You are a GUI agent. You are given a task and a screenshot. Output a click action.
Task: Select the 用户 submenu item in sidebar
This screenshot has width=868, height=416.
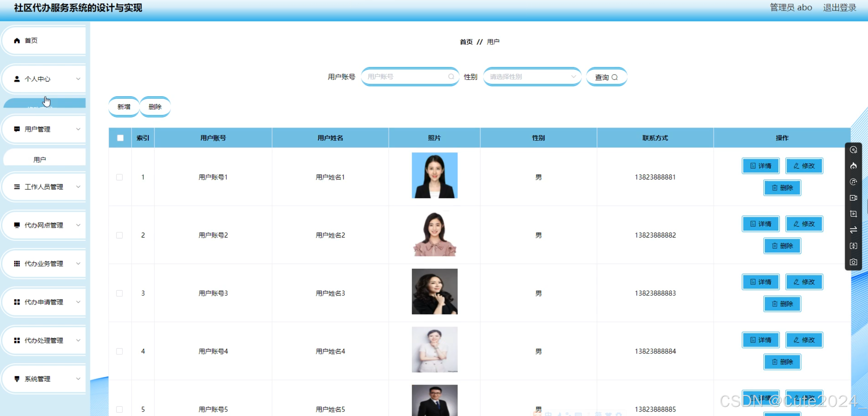[x=40, y=160]
